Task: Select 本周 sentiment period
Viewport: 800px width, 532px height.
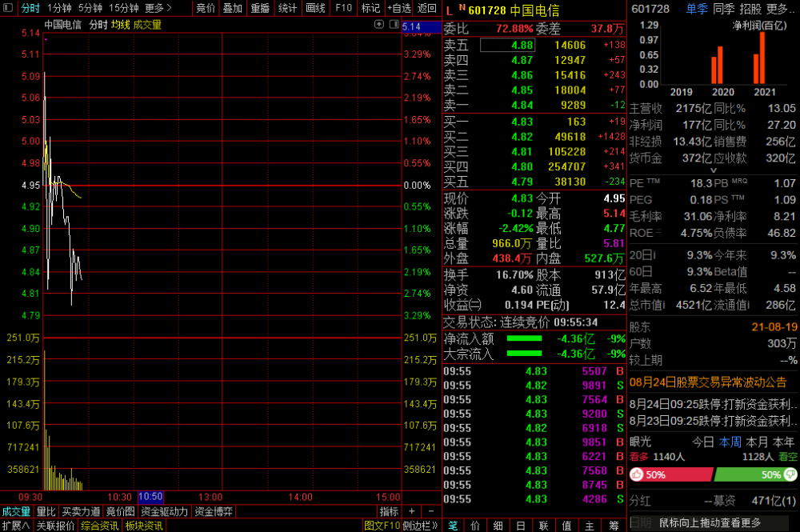Action: (x=730, y=442)
